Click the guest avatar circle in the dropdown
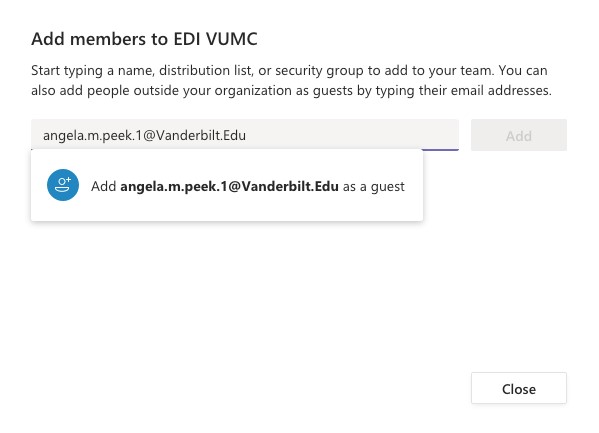 click(x=63, y=185)
